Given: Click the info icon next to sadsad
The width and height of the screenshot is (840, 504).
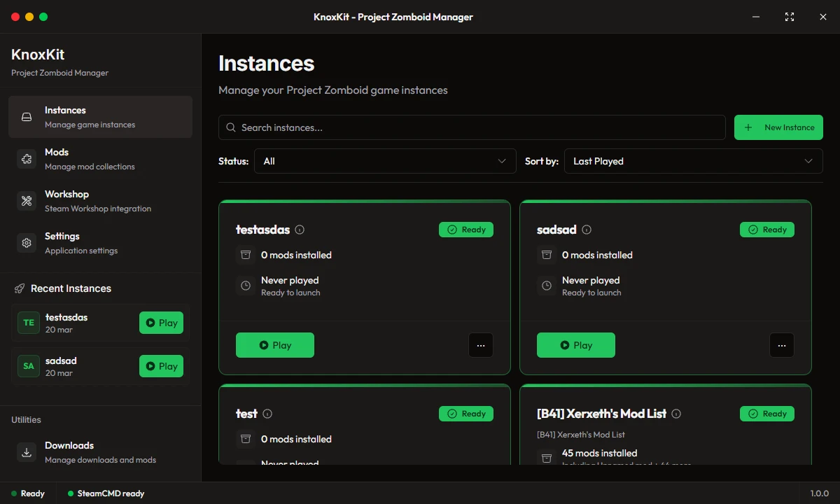Looking at the screenshot, I should click(x=587, y=230).
